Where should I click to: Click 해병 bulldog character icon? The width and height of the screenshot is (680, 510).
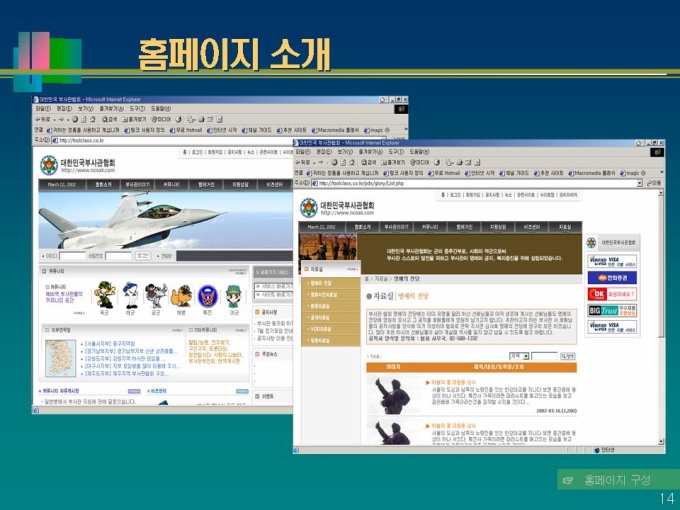click(x=181, y=297)
